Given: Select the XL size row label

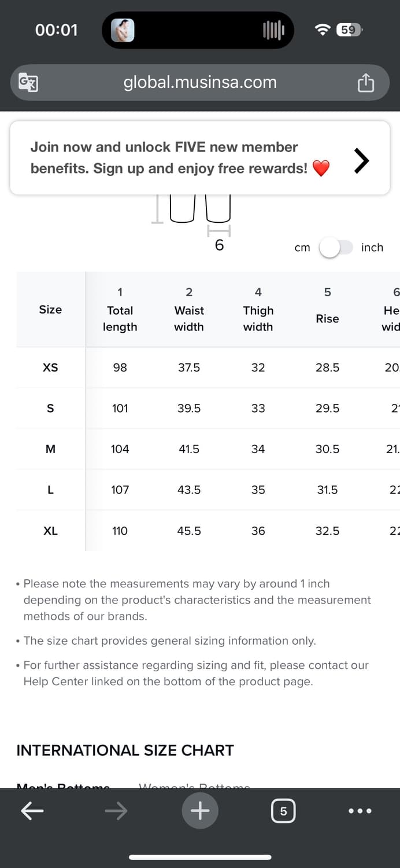Looking at the screenshot, I should (x=50, y=531).
